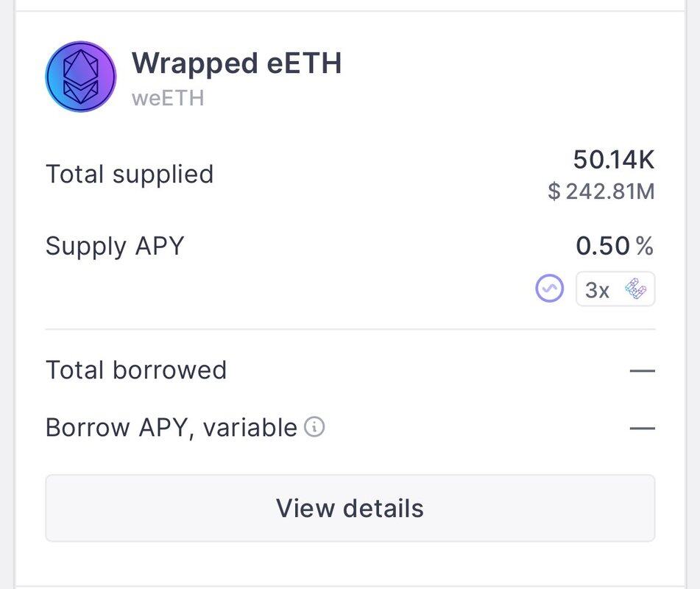Click the dash value beside Total borrowed

click(x=643, y=370)
